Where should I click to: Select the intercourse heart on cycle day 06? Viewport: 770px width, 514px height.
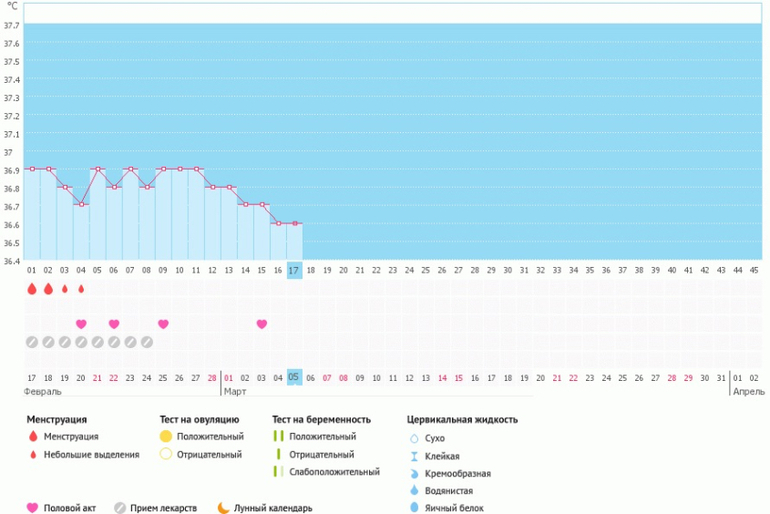(x=114, y=324)
